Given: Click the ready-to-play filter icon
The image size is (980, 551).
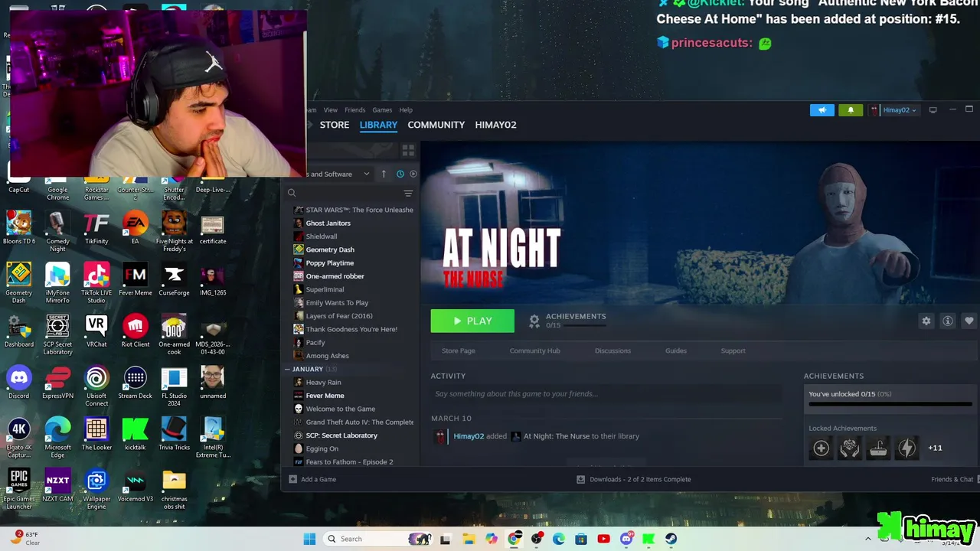Looking at the screenshot, I should 413,174.
